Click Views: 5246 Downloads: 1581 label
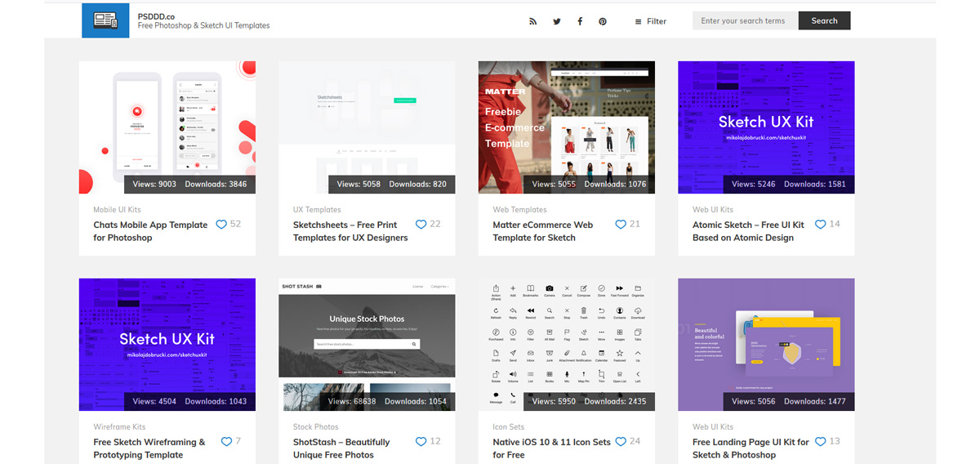The height and width of the screenshot is (464, 980). pyautogui.click(x=789, y=184)
